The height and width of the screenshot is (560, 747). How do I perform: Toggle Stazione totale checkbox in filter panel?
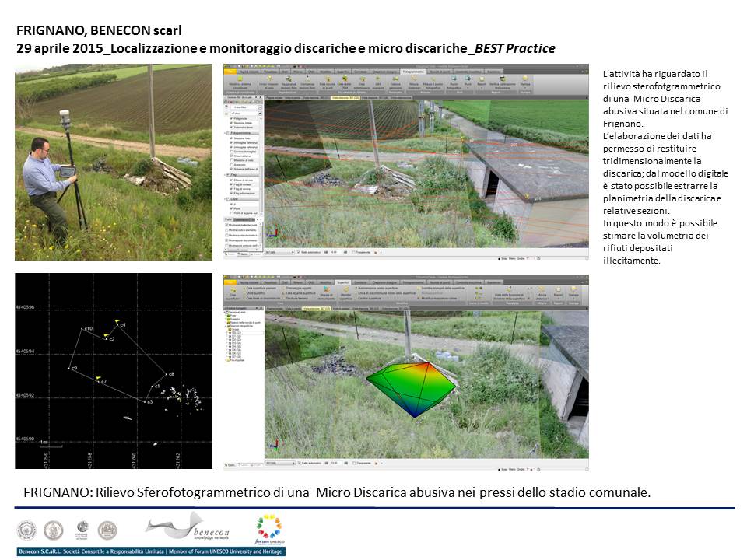(x=232, y=123)
